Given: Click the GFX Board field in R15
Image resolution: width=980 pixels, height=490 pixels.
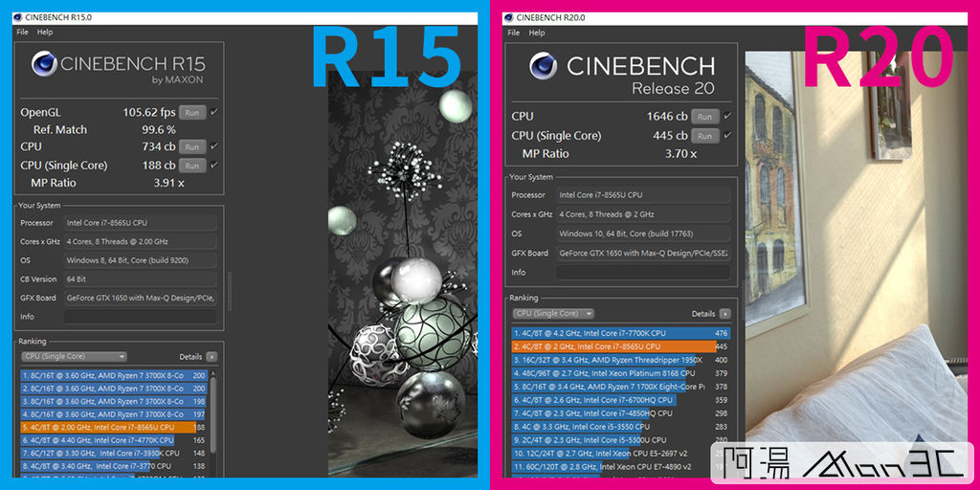Looking at the screenshot, I should coord(141,299).
